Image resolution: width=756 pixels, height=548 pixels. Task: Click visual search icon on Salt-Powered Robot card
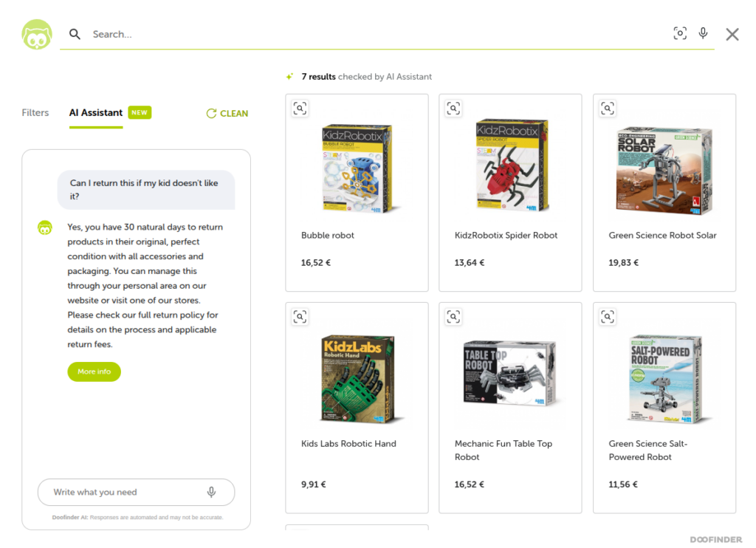coord(608,317)
